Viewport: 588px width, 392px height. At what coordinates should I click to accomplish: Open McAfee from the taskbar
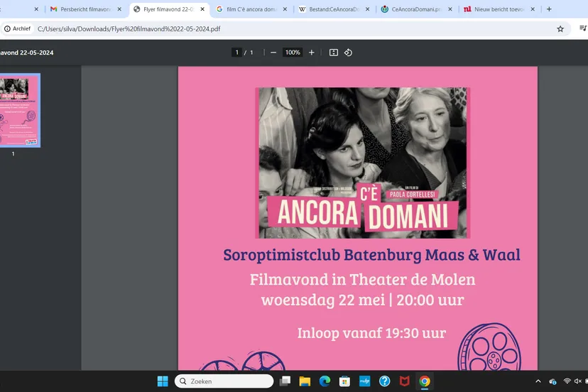tap(404, 381)
